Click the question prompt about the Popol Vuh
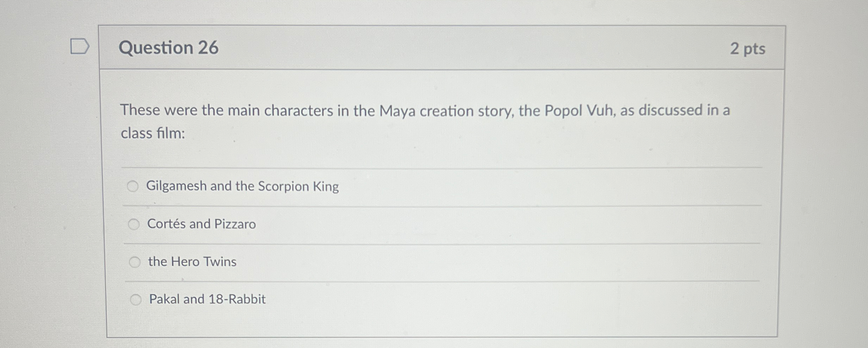Viewport: 868px width, 348px height. (x=388, y=111)
